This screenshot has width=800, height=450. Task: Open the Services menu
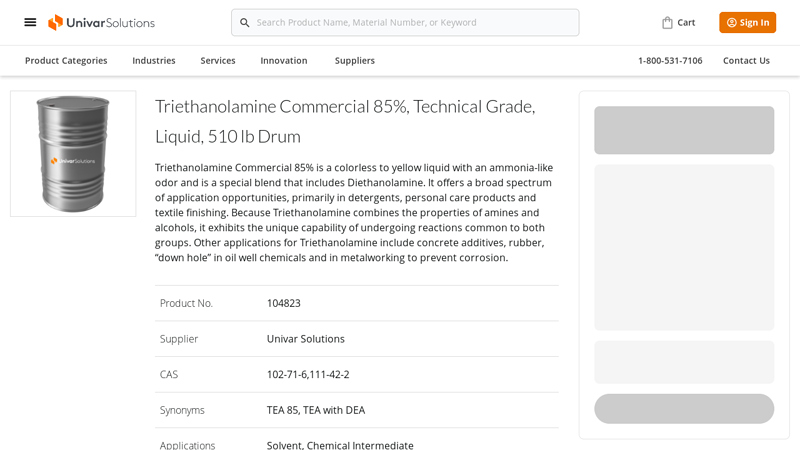pyautogui.click(x=218, y=61)
